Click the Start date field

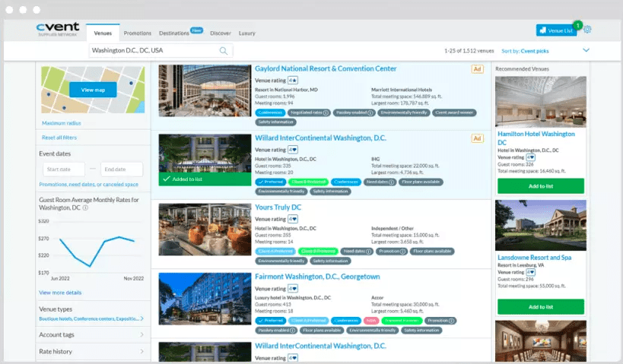coord(64,169)
